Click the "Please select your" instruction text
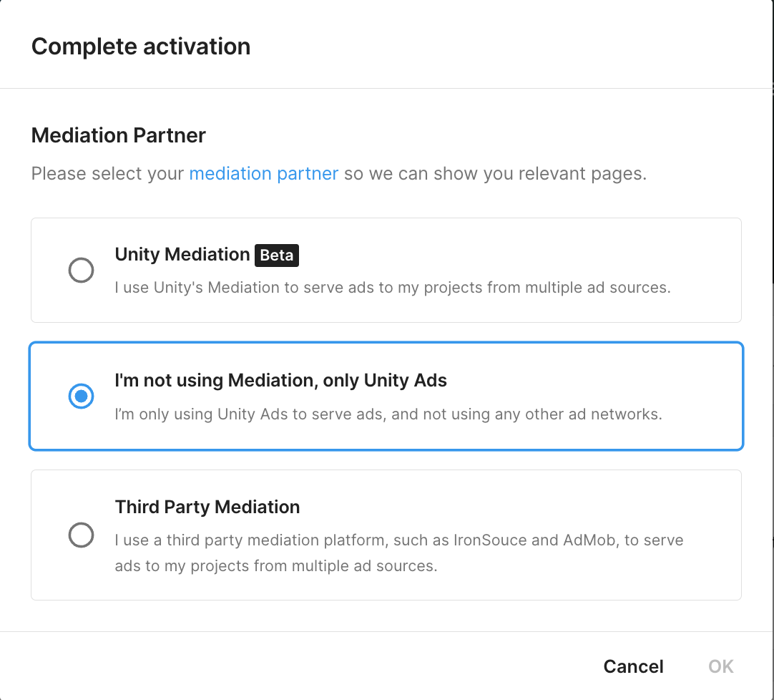The image size is (774, 700). click(108, 174)
